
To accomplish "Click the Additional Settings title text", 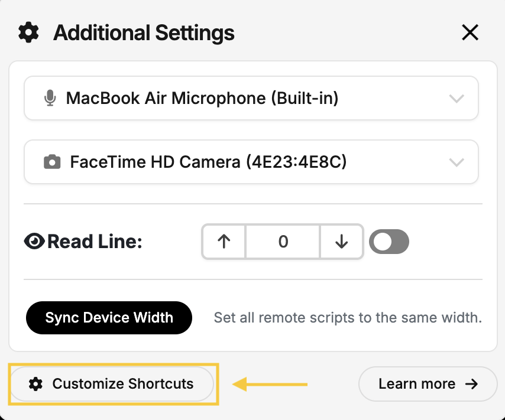I will [x=144, y=33].
